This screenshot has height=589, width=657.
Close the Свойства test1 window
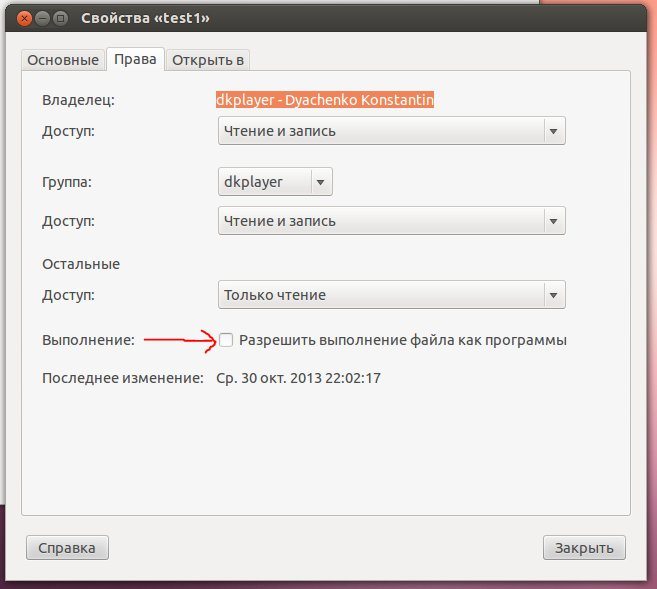[24, 18]
